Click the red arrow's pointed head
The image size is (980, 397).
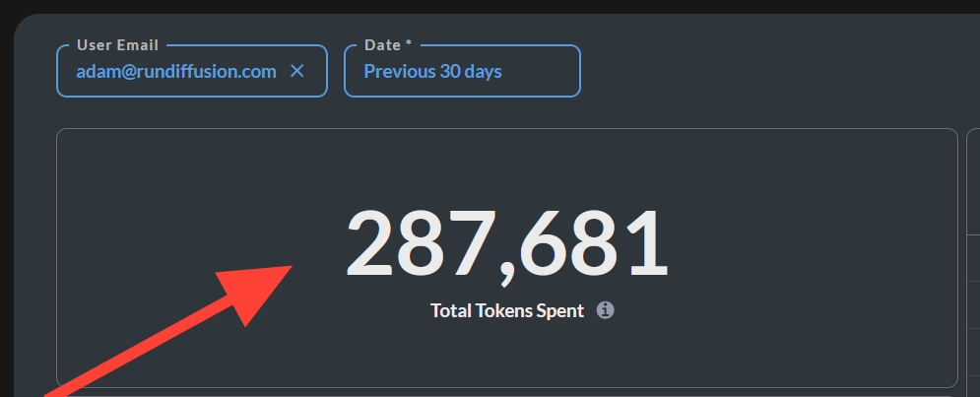(x=258, y=291)
